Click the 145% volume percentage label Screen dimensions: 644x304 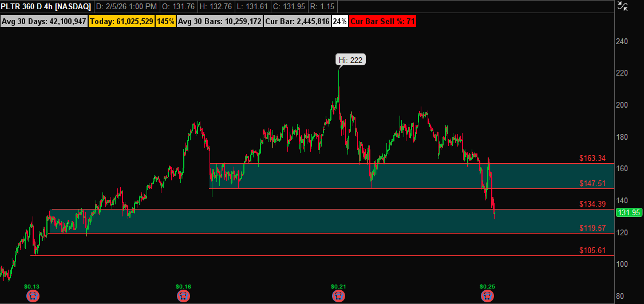pos(165,21)
